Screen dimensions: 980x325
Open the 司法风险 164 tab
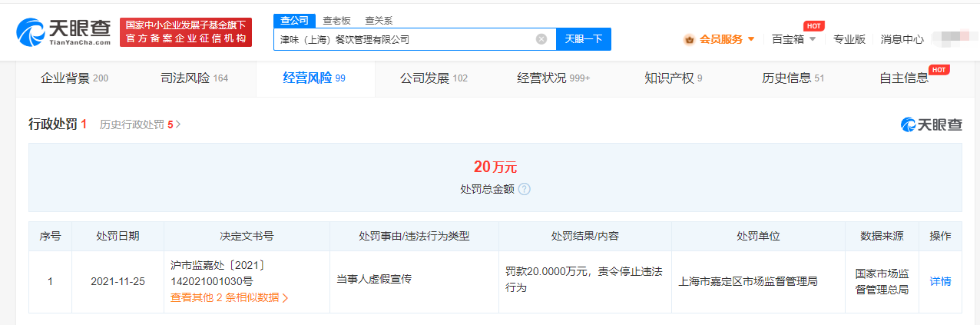click(194, 78)
